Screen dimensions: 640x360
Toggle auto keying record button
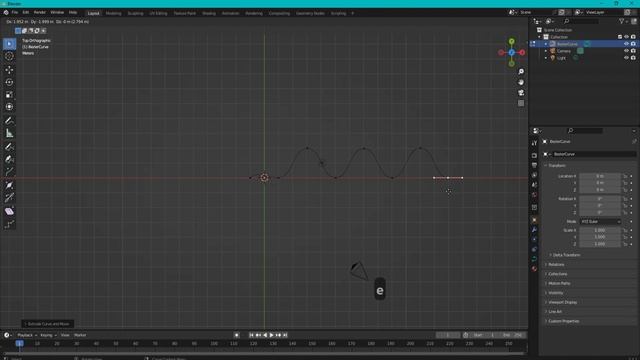pyautogui.click(x=236, y=335)
